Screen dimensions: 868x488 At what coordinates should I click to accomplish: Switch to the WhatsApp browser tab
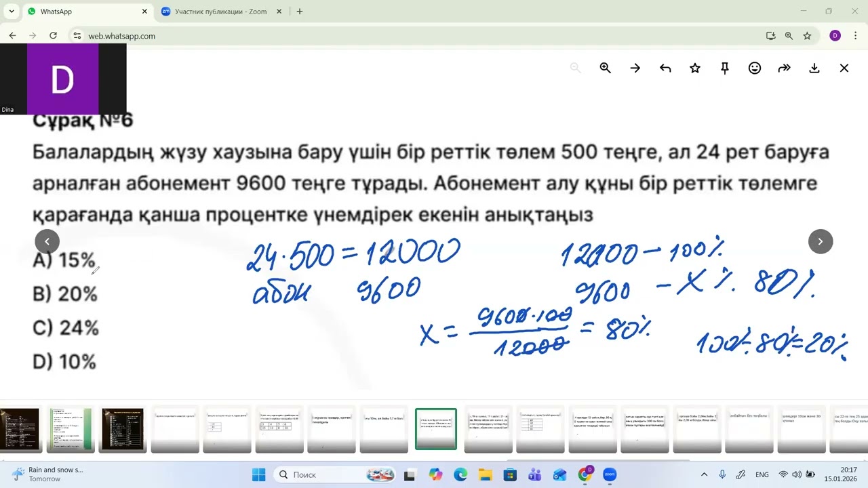click(x=85, y=12)
